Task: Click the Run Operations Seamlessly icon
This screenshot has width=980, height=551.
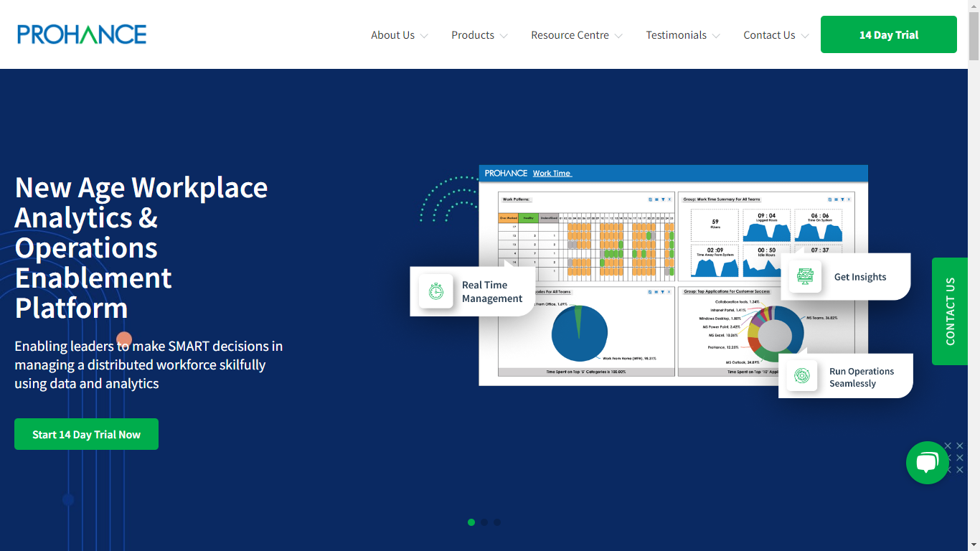Action: click(x=802, y=375)
